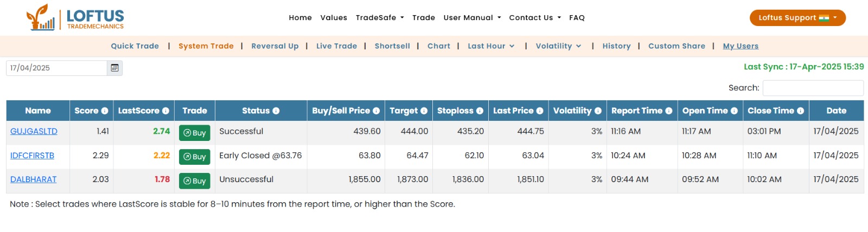Click the Volatility column info icon

(598, 111)
